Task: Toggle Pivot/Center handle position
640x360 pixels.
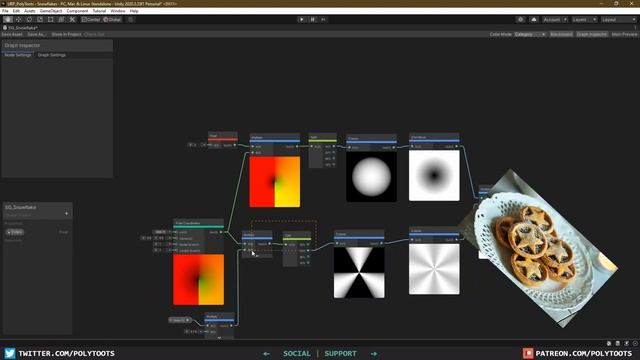Action: (91, 20)
